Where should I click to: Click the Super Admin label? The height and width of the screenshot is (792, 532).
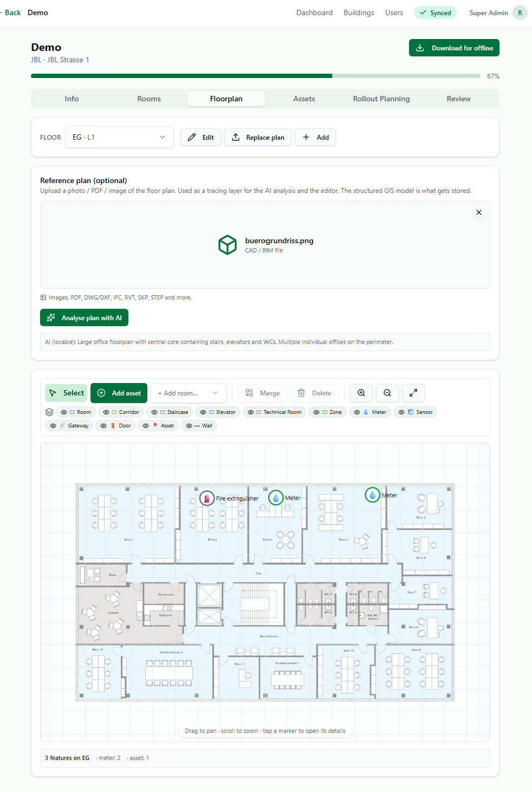489,12
